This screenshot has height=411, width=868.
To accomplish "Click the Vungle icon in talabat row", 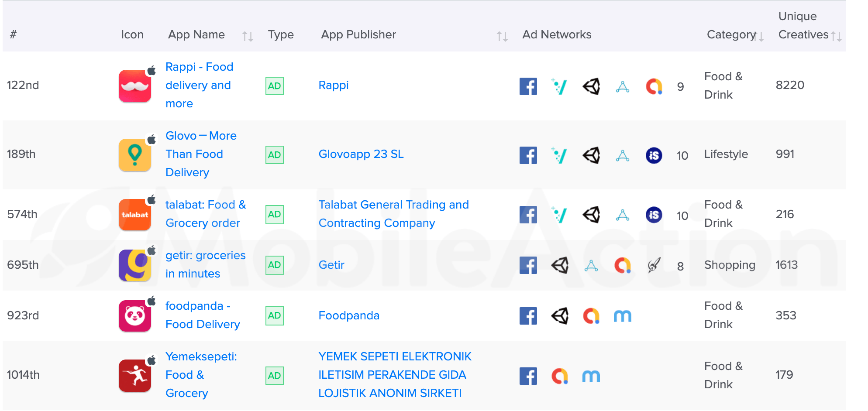I will point(559,214).
